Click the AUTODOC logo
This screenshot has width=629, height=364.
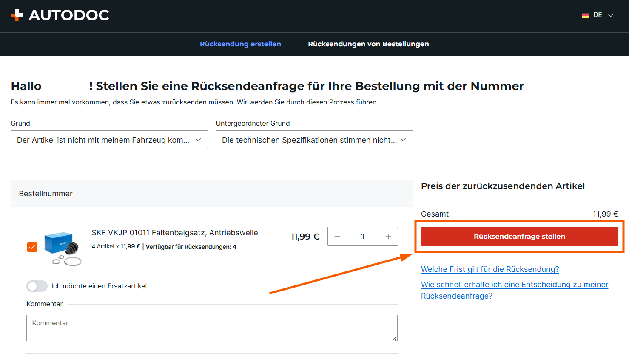[x=60, y=15]
